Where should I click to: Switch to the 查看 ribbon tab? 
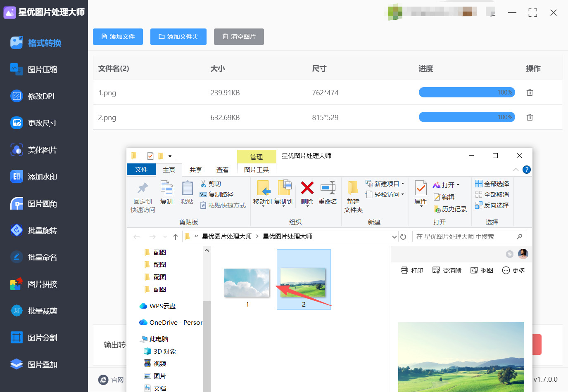(222, 170)
